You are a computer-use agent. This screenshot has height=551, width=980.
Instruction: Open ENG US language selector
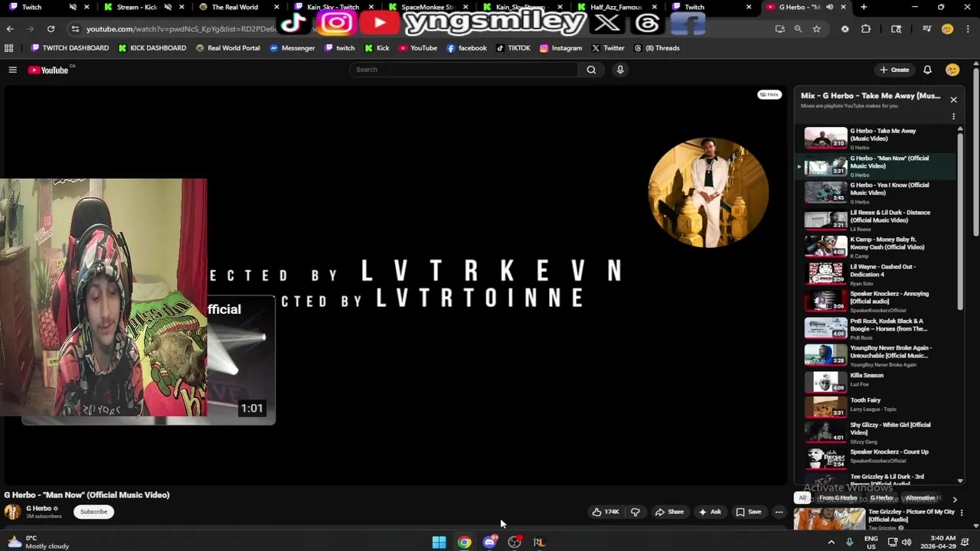(871, 543)
